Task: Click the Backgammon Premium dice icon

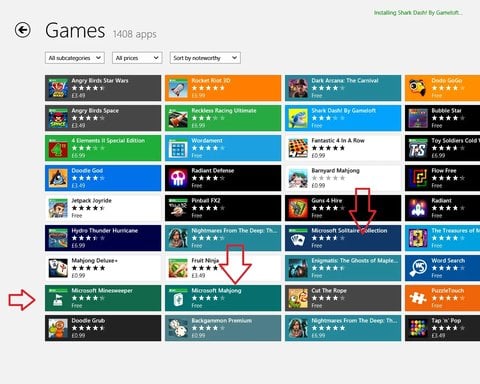Action: click(x=178, y=328)
